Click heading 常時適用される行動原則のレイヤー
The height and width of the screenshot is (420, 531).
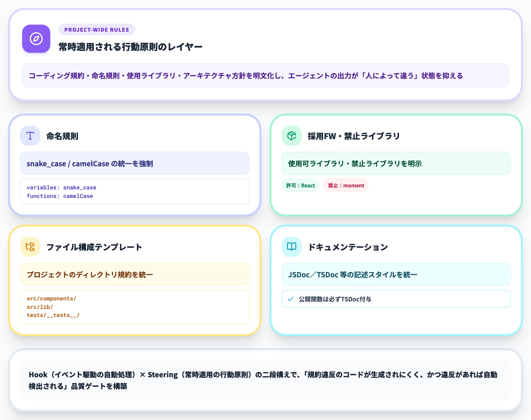[x=130, y=47]
